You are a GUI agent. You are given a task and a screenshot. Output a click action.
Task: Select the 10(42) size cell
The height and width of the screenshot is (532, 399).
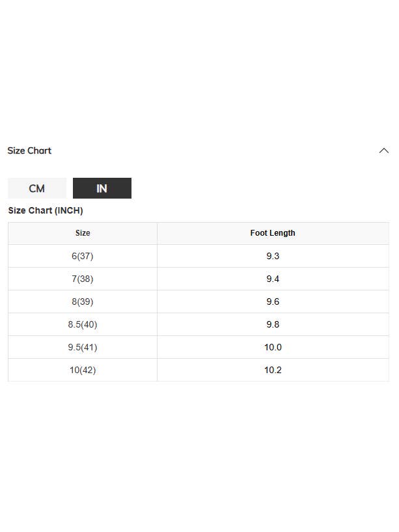point(83,370)
